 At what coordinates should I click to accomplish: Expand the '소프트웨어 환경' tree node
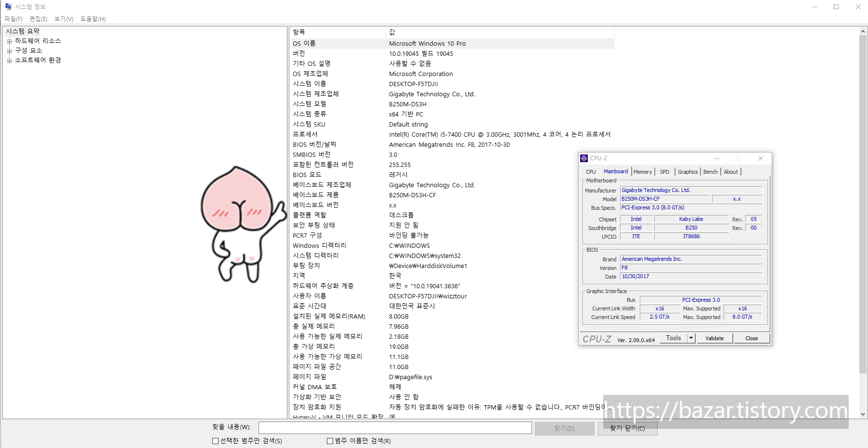click(x=9, y=61)
